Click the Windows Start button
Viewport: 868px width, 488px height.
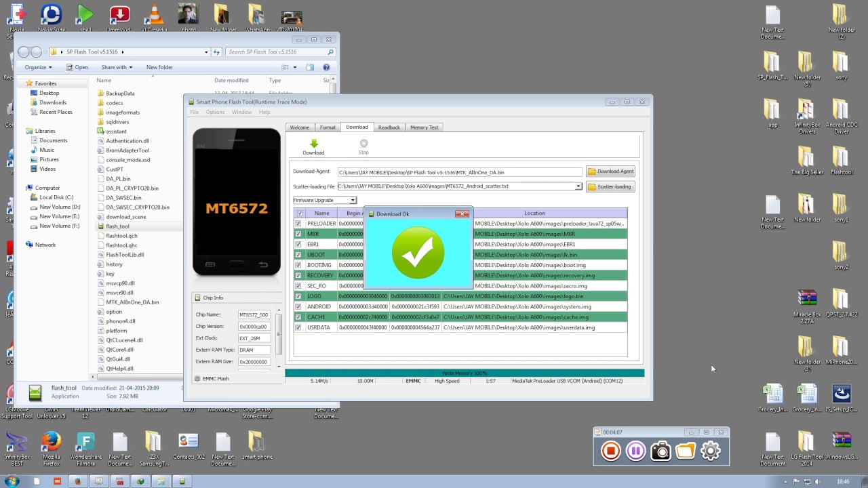(x=12, y=481)
